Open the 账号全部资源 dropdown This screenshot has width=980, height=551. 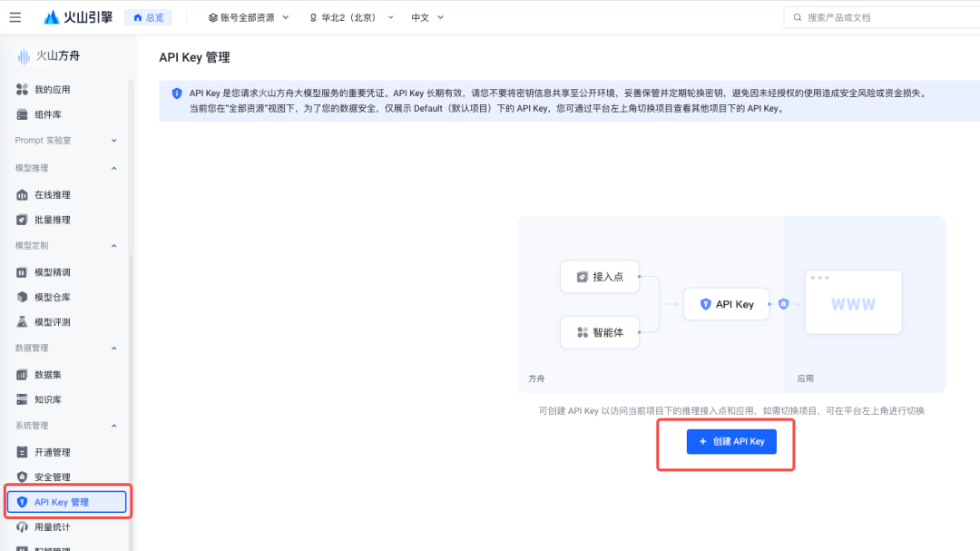[x=247, y=16]
